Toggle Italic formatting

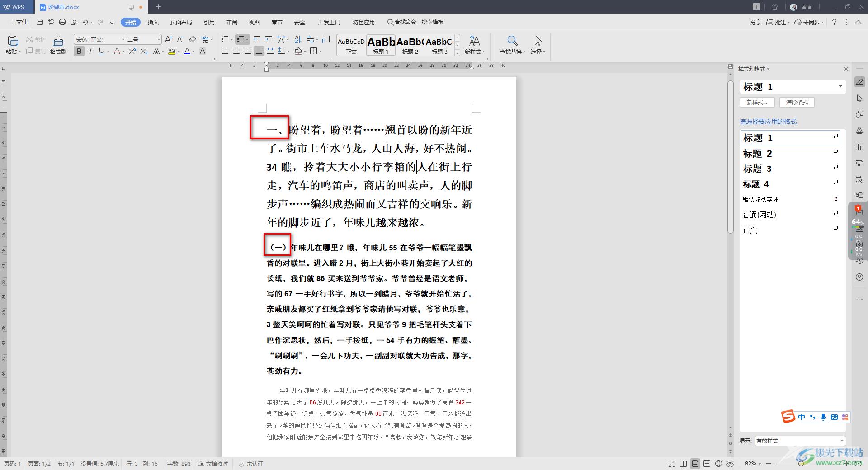90,51
